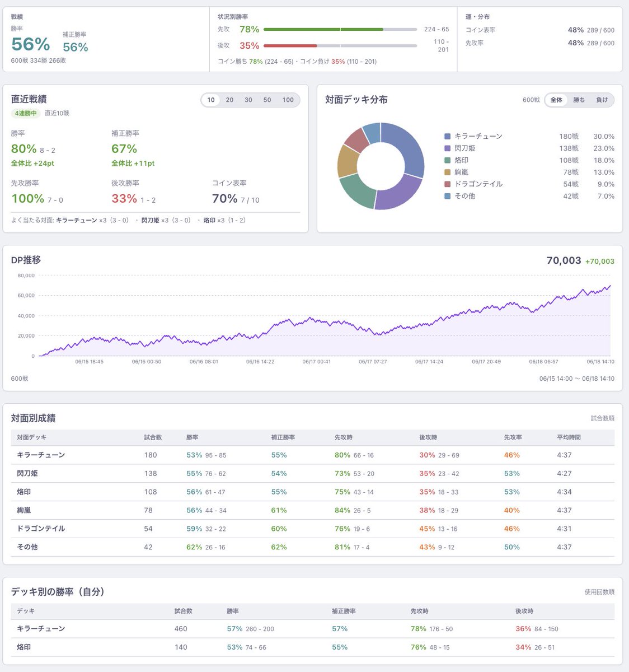This screenshot has width=629, height=672.
Task: Sort matchup table by 試合数順
Action: point(602,418)
